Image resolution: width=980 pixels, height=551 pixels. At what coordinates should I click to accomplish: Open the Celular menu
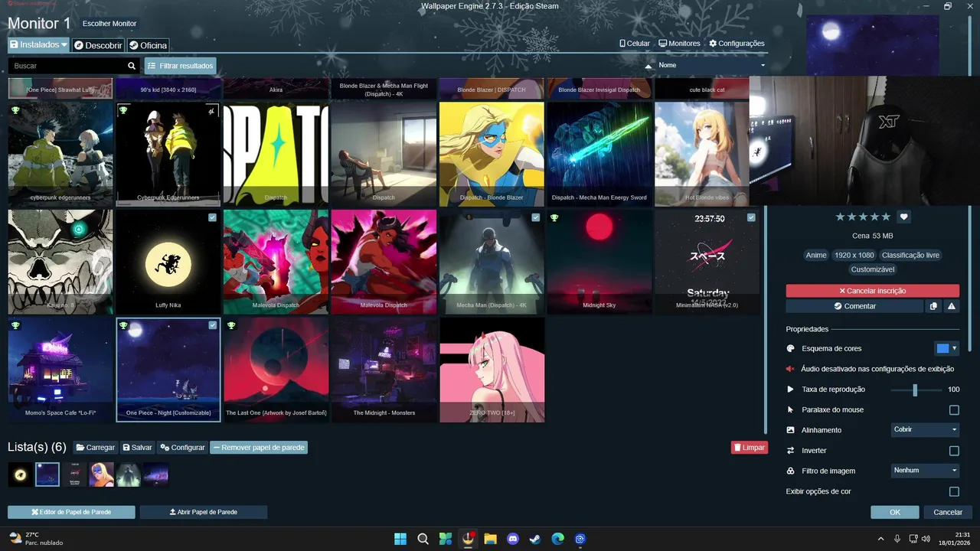635,44
